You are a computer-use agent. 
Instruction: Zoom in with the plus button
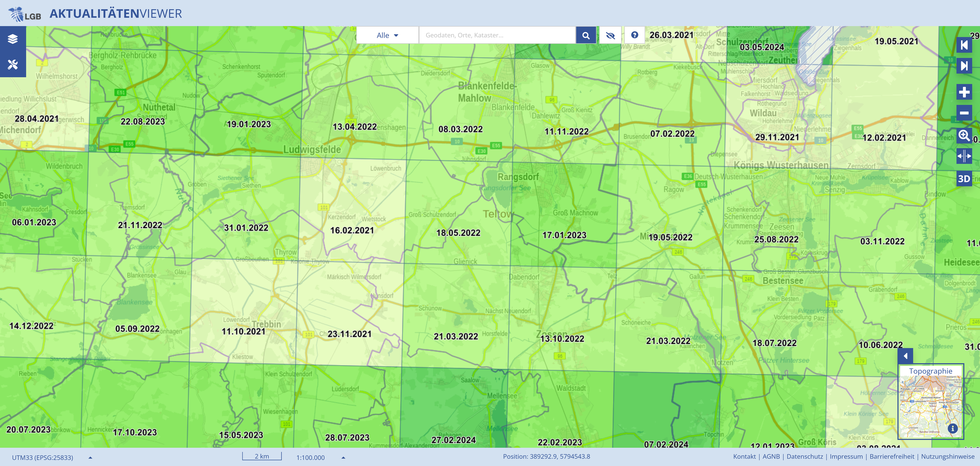964,92
